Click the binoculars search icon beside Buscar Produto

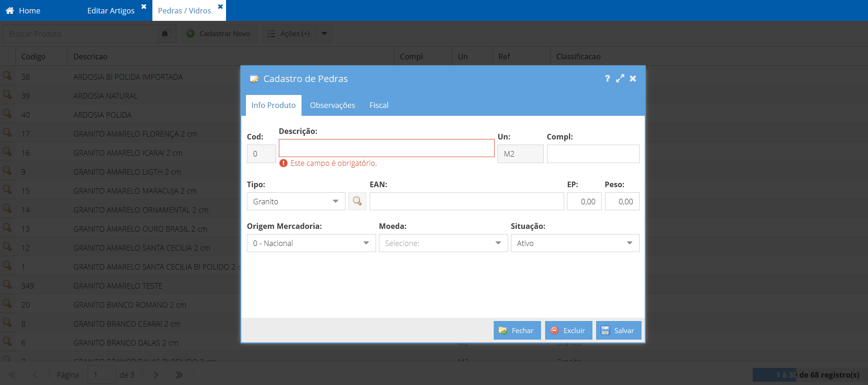(166, 34)
